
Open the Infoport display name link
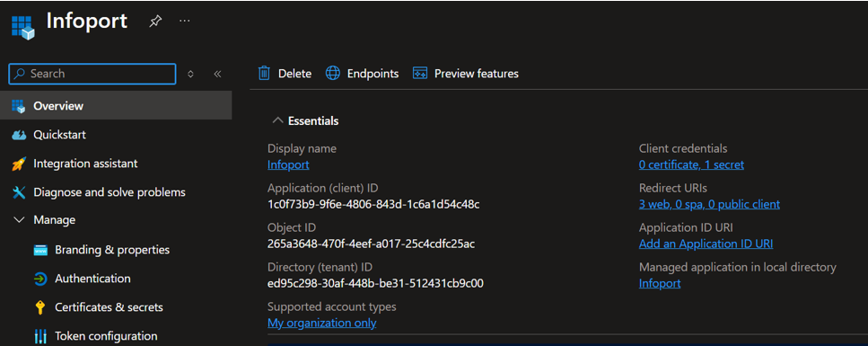[x=288, y=164]
